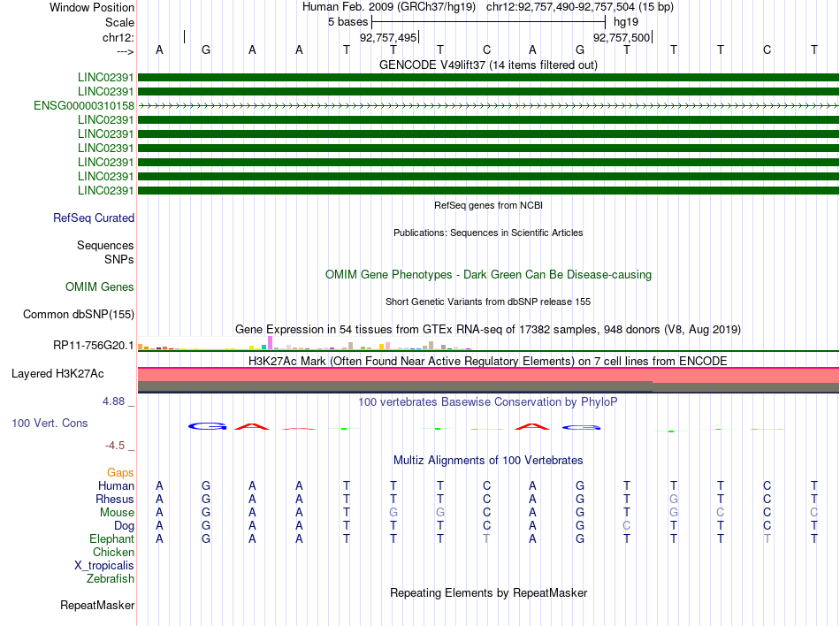Click the 92,757,495 coordinate marker
This screenshot has height=626, width=840.
tap(388, 37)
